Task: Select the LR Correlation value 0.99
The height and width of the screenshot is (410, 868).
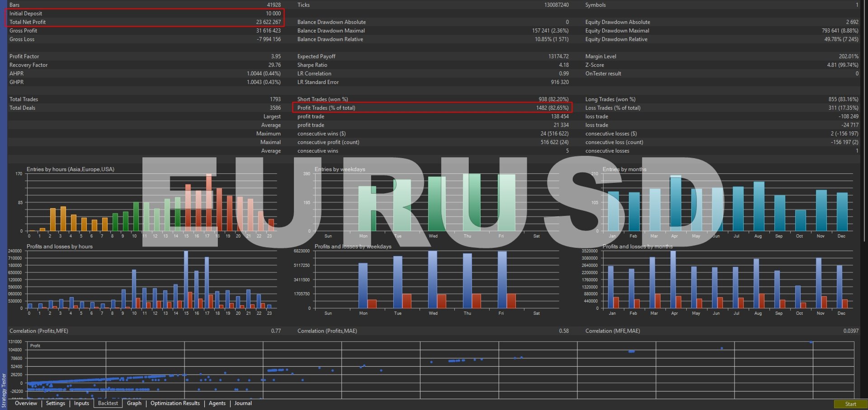Action: (x=564, y=74)
